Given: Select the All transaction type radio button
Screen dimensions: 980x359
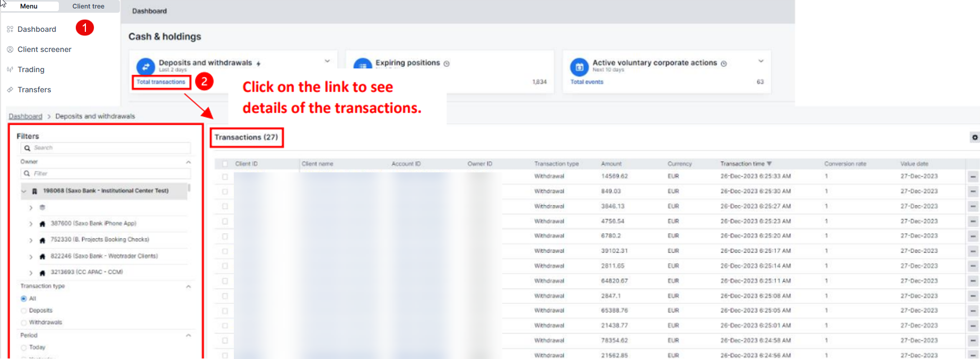Looking at the screenshot, I should pyautogui.click(x=23, y=299).
